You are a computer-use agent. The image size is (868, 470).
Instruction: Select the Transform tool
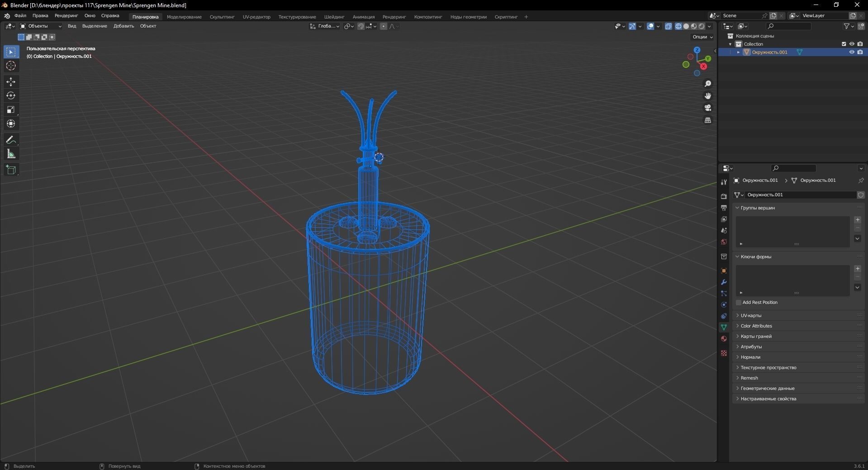click(11, 123)
